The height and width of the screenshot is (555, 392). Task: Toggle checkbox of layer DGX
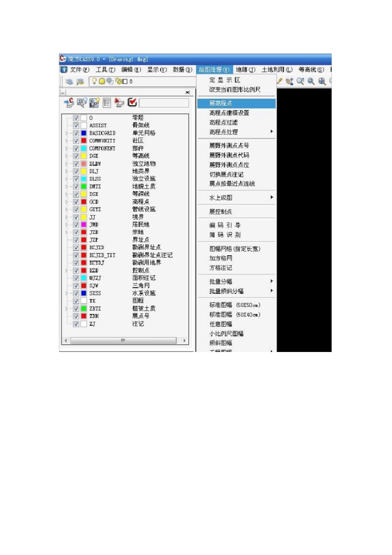tap(76, 156)
